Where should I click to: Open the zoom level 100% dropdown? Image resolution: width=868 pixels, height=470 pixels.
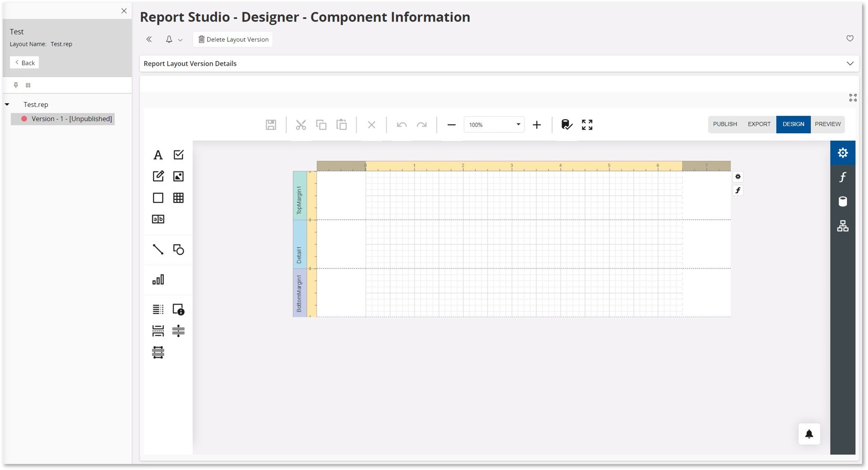pos(518,125)
